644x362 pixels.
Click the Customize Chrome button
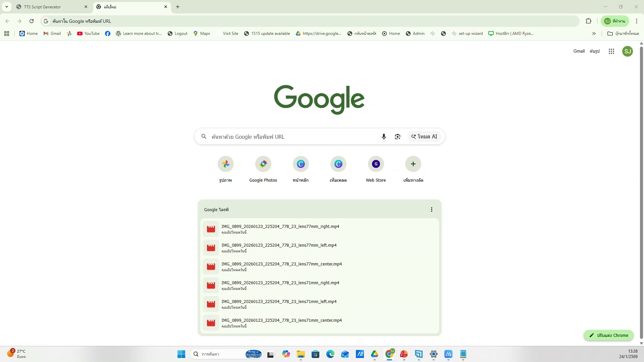pos(608,335)
